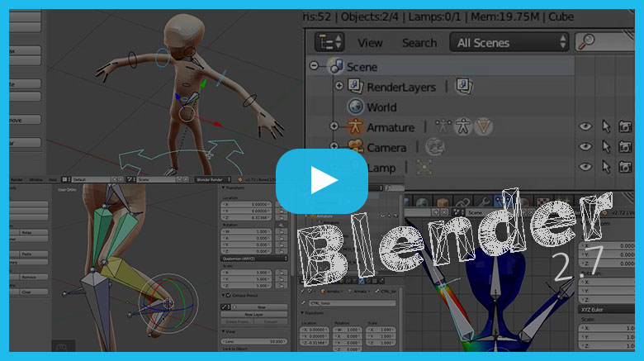Adjust the Lens value field
The image size is (644, 361).
(253, 341)
